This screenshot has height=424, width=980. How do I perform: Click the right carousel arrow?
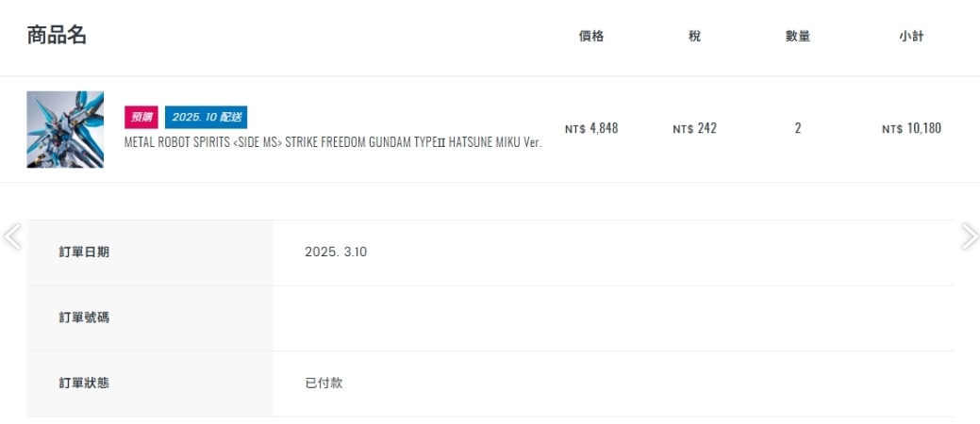[969, 236]
